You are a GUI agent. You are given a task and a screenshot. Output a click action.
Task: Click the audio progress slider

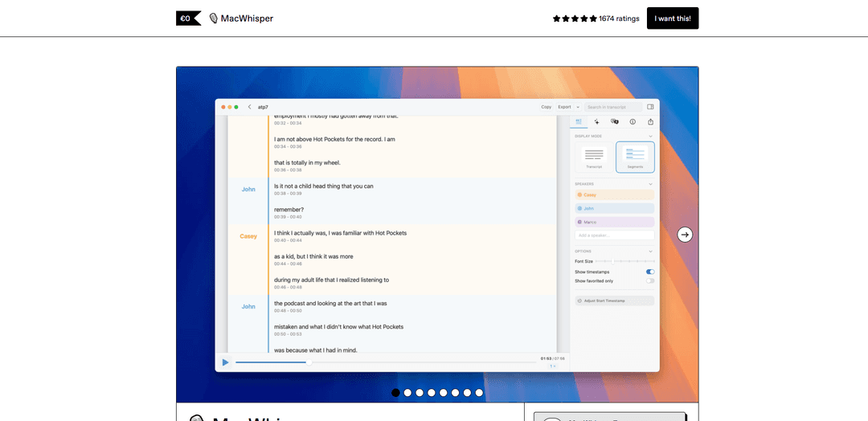click(x=387, y=362)
